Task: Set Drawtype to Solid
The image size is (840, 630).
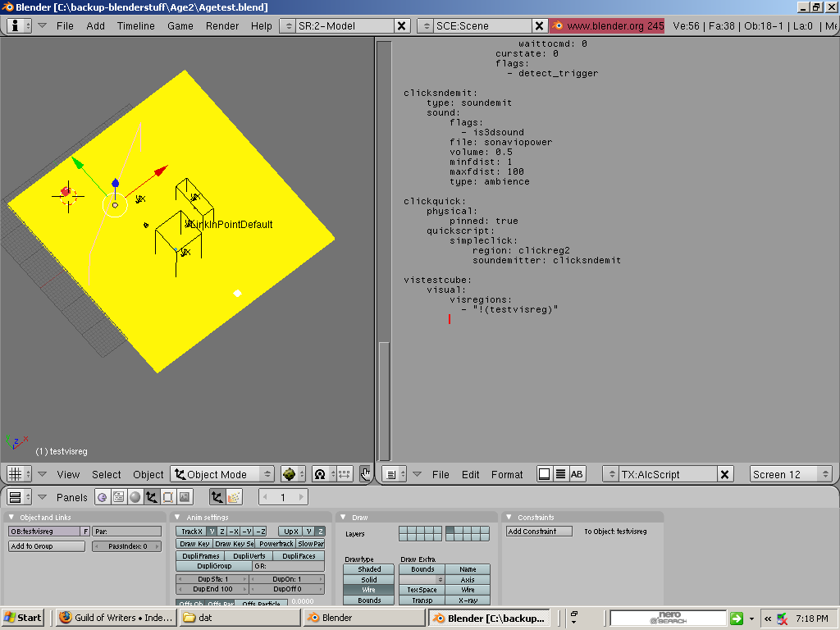Action: (369, 580)
